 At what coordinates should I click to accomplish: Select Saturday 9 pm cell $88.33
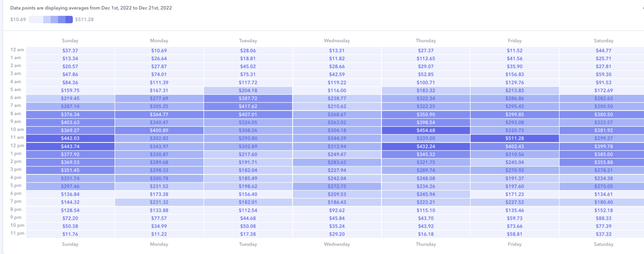point(602,218)
